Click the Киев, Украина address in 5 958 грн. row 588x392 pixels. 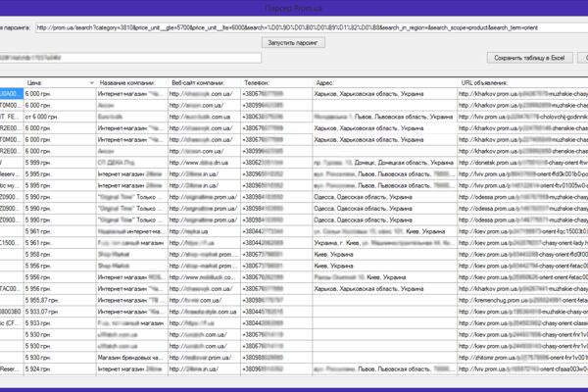coord(385,255)
